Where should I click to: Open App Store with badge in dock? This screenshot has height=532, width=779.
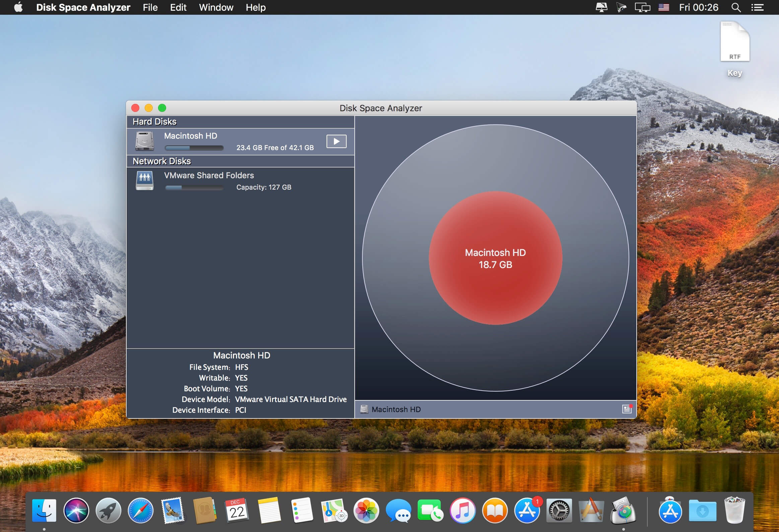click(527, 510)
